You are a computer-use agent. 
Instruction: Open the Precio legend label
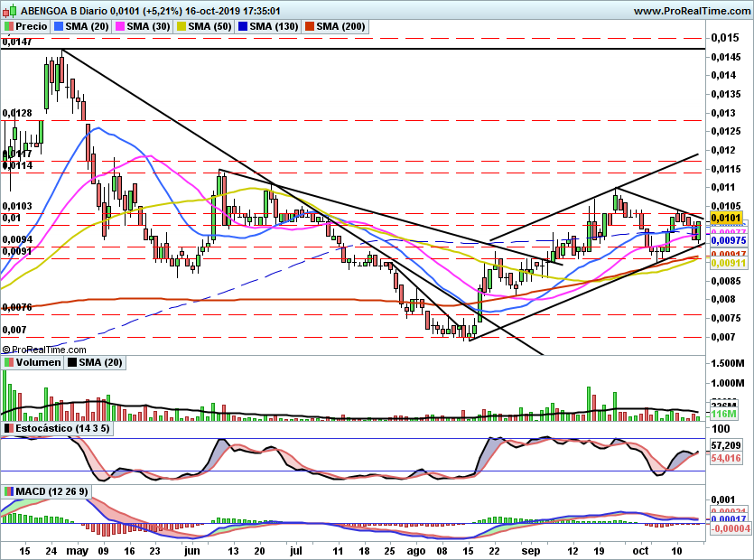32,26
